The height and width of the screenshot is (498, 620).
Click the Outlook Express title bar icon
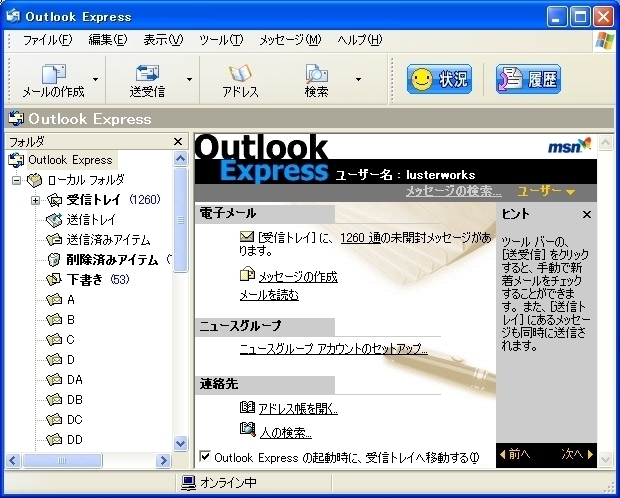pos(13,16)
